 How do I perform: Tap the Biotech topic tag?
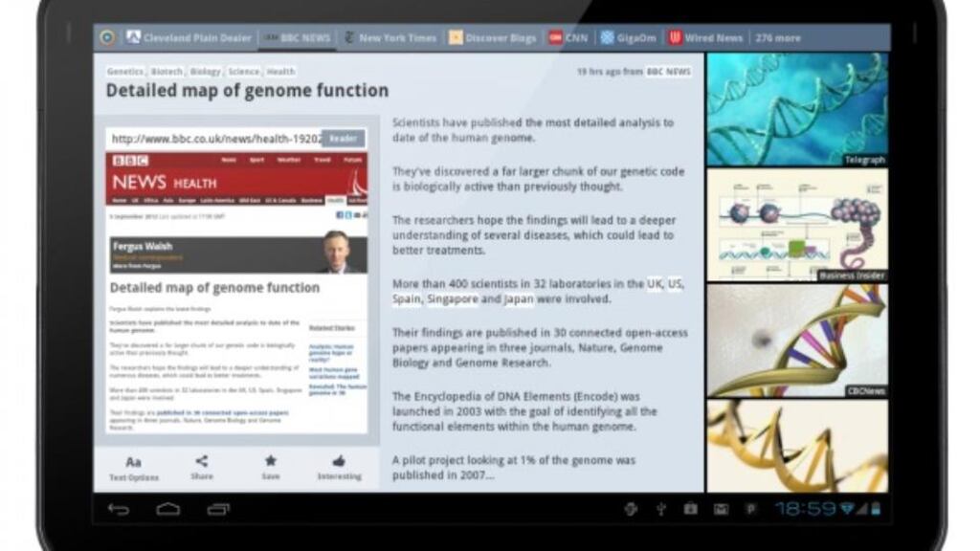click(167, 72)
